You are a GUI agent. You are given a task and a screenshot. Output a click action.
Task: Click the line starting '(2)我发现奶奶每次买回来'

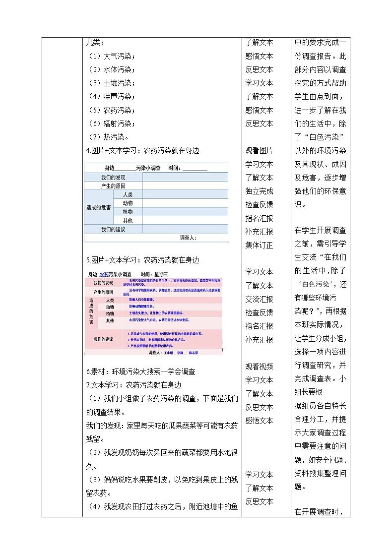coord(162,453)
